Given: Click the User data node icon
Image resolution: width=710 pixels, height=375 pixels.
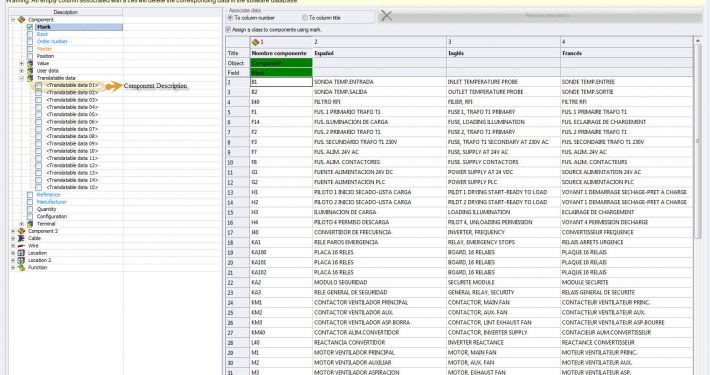Looking at the screenshot, I should click(x=30, y=71).
